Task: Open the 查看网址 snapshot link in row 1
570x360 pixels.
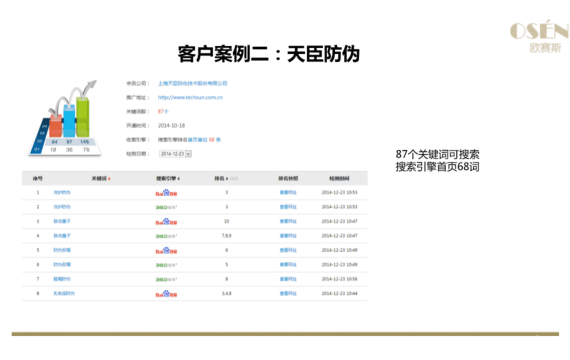Action: click(x=288, y=192)
